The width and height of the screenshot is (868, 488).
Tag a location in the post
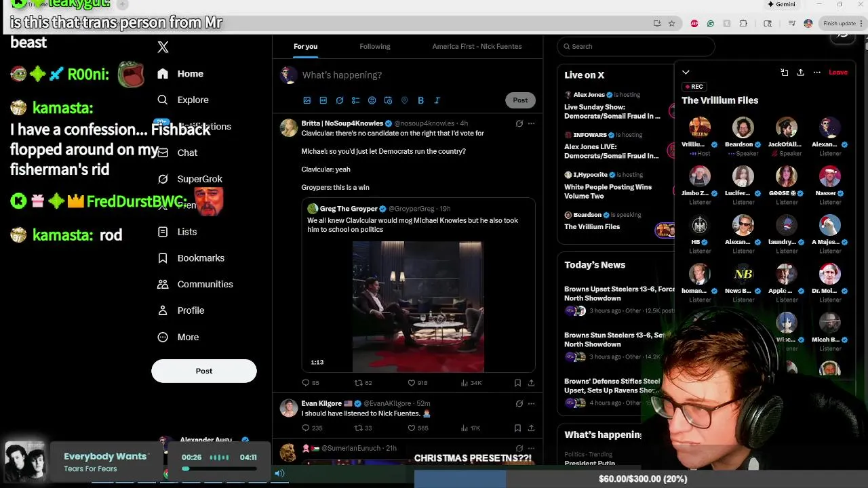click(x=404, y=100)
